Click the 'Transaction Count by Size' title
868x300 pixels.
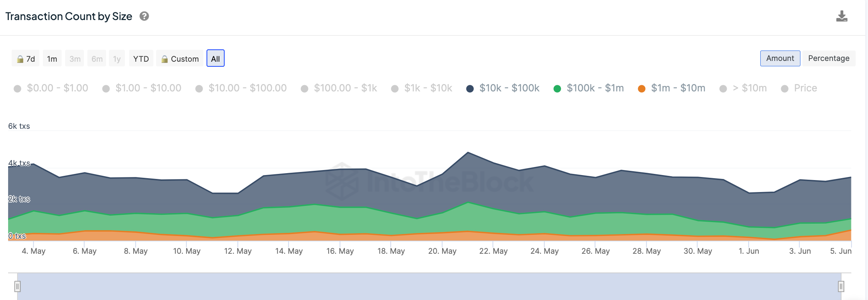pos(69,16)
